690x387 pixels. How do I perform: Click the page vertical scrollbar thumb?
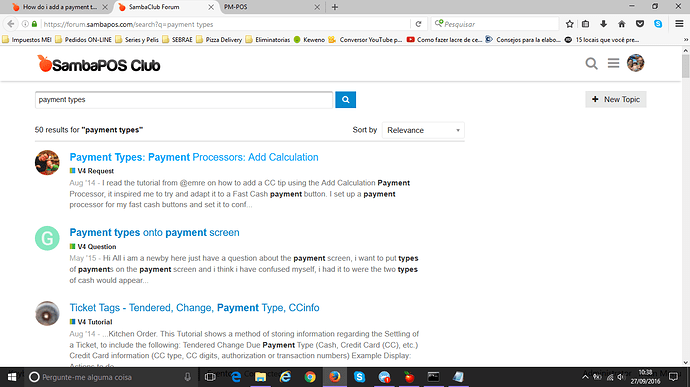click(686, 66)
